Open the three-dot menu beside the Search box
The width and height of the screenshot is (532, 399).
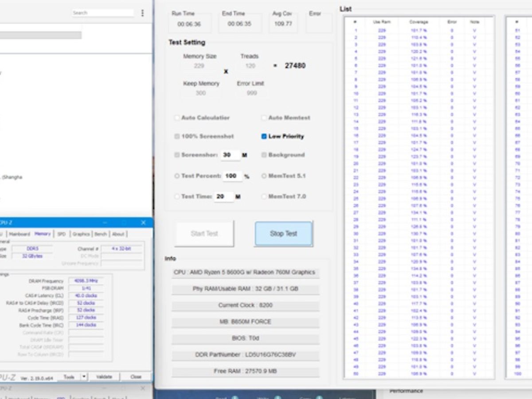pyautogui.click(x=142, y=13)
